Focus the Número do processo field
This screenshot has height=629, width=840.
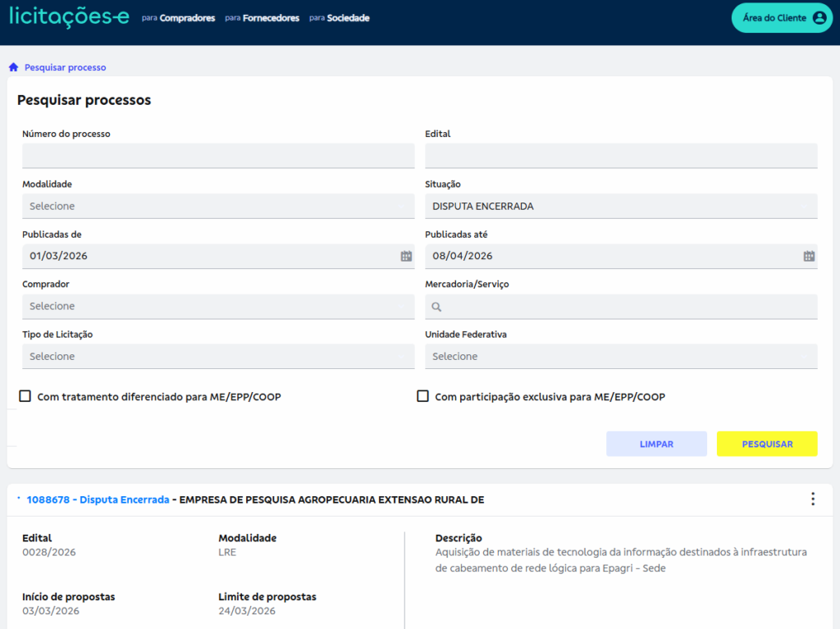click(x=217, y=156)
